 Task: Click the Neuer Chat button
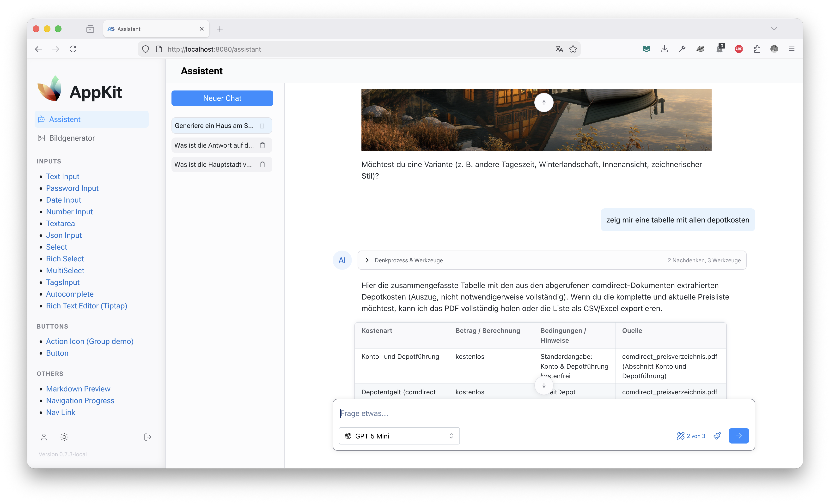pos(222,98)
